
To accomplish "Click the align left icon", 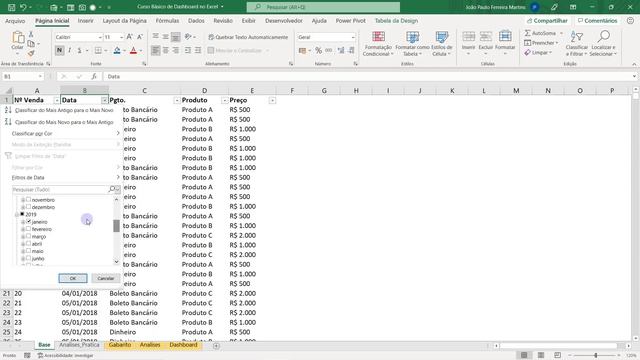I will coord(156,50).
